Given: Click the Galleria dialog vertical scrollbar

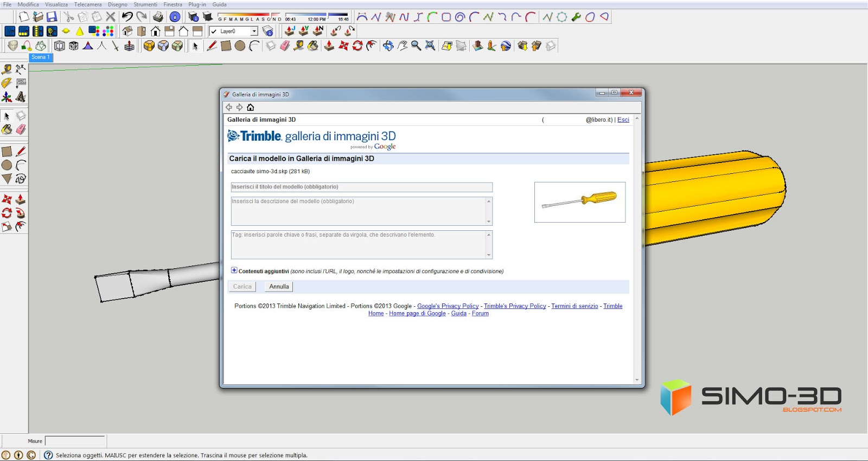Looking at the screenshot, I should 637,249.
